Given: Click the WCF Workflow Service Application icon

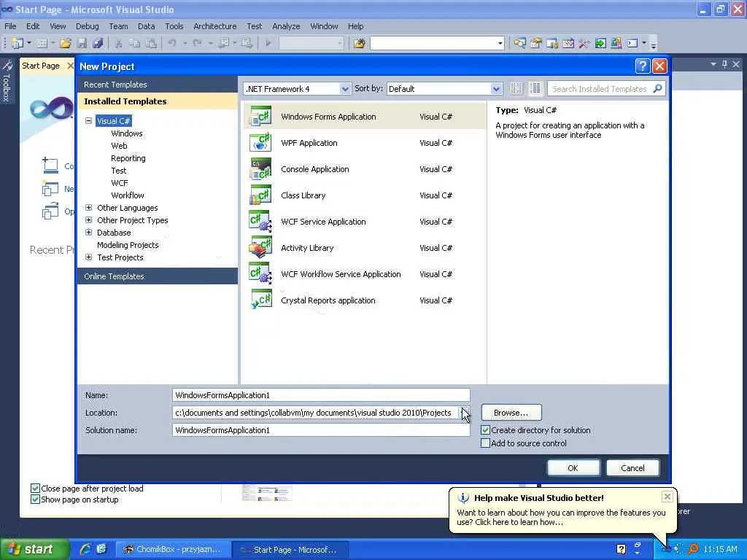Looking at the screenshot, I should (260, 274).
